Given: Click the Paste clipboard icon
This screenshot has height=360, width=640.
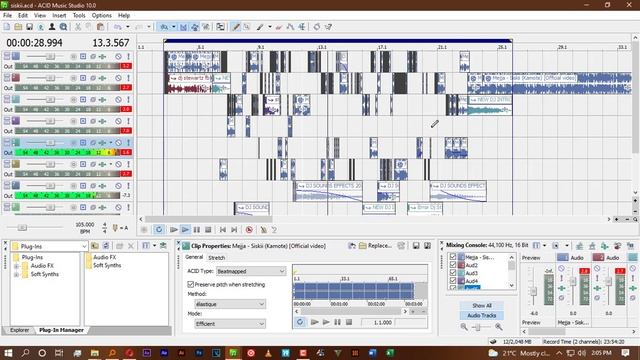Looking at the screenshot, I should click(100, 27).
